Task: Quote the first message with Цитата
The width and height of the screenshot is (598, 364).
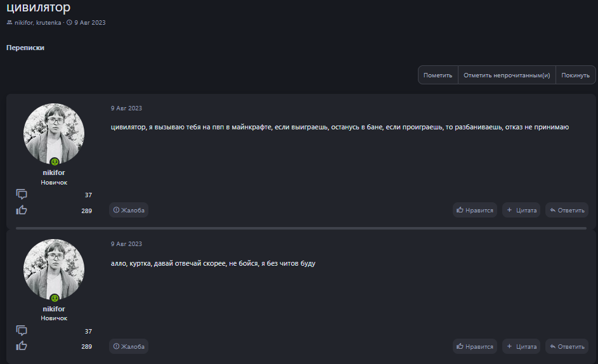Action: coord(522,210)
